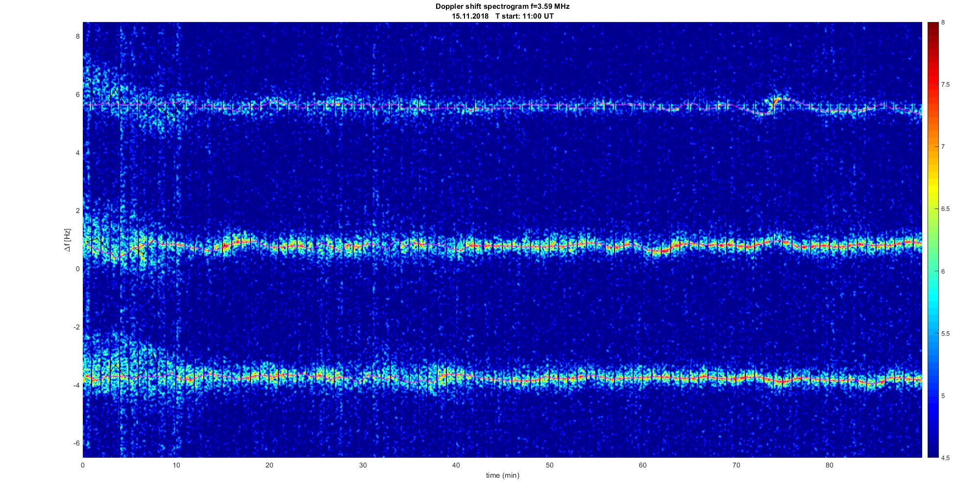The image size is (980, 491).
Task: Click the y-axis tick label '2'
Action: pyautogui.click(x=77, y=210)
